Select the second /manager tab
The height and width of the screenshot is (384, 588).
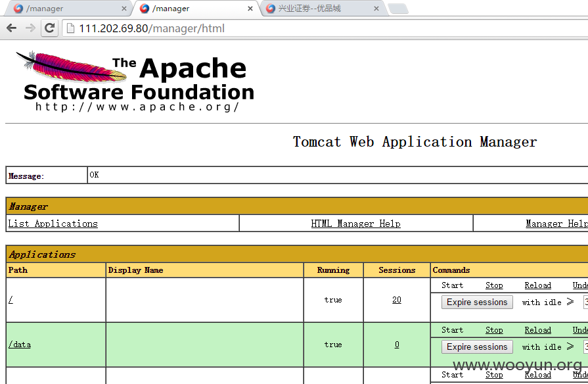pos(195,9)
